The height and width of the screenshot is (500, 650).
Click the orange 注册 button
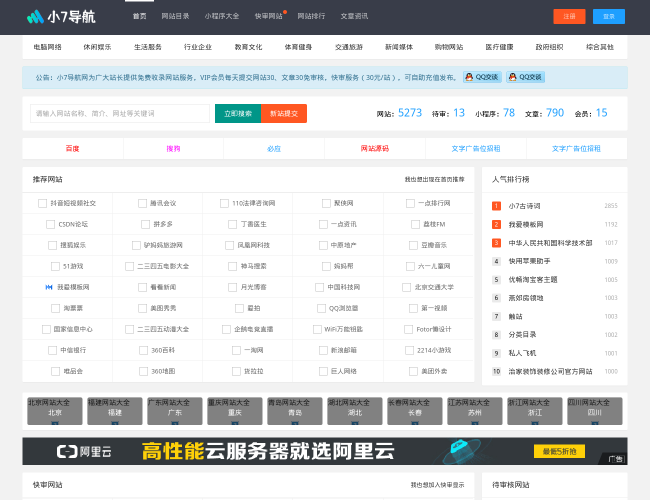click(x=569, y=17)
